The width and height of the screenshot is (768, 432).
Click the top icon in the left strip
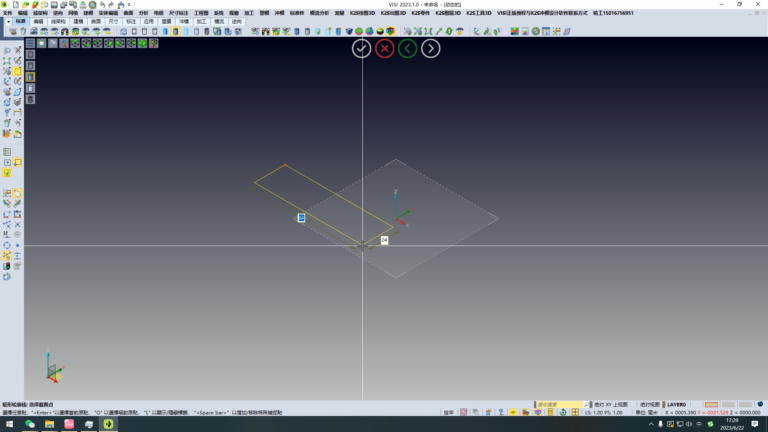(30, 54)
